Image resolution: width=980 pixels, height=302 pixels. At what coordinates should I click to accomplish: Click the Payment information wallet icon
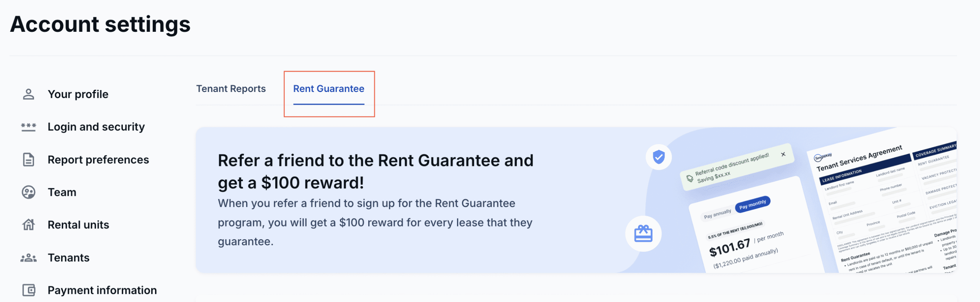pyautogui.click(x=29, y=290)
